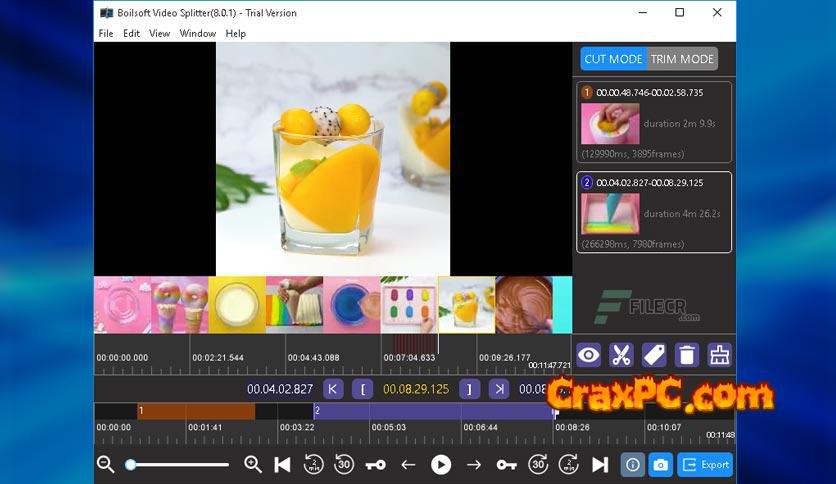Click the broom clear-all icon
Viewport: 836px width, 484px height.
click(719, 355)
